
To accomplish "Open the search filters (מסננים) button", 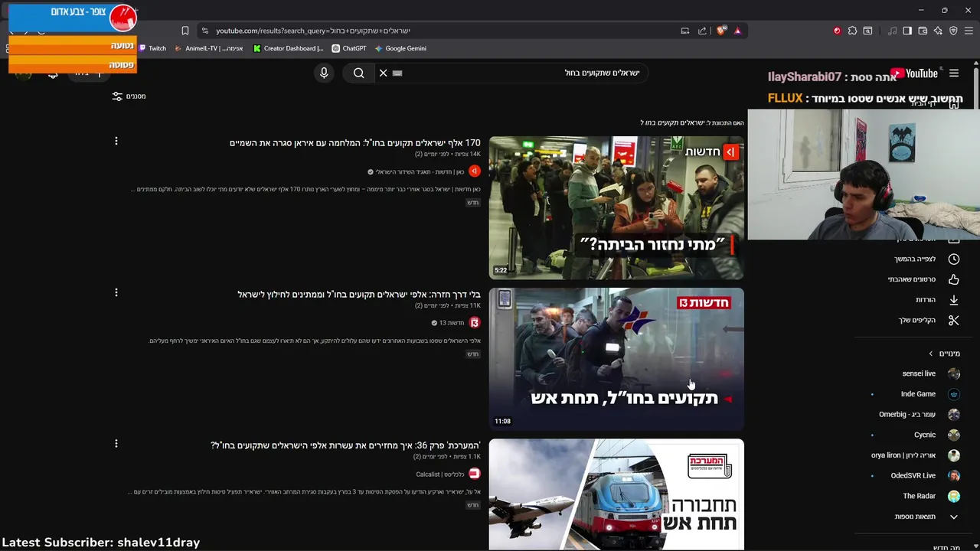I will (x=129, y=96).
